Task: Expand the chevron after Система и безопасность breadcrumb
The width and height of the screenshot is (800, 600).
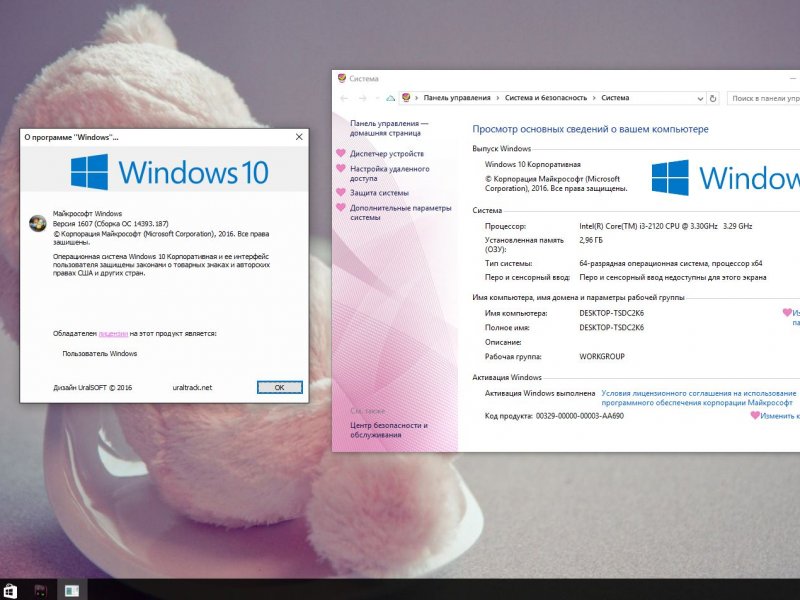Action: pyautogui.click(x=594, y=98)
